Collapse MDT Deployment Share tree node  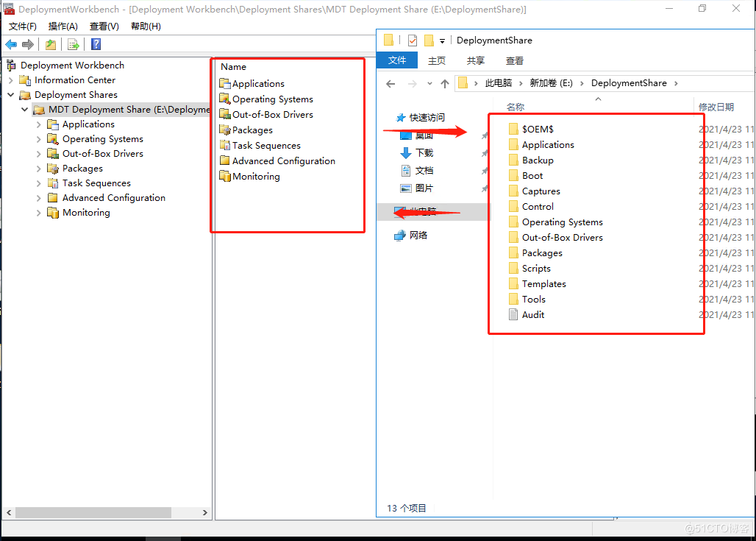tap(24, 110)
